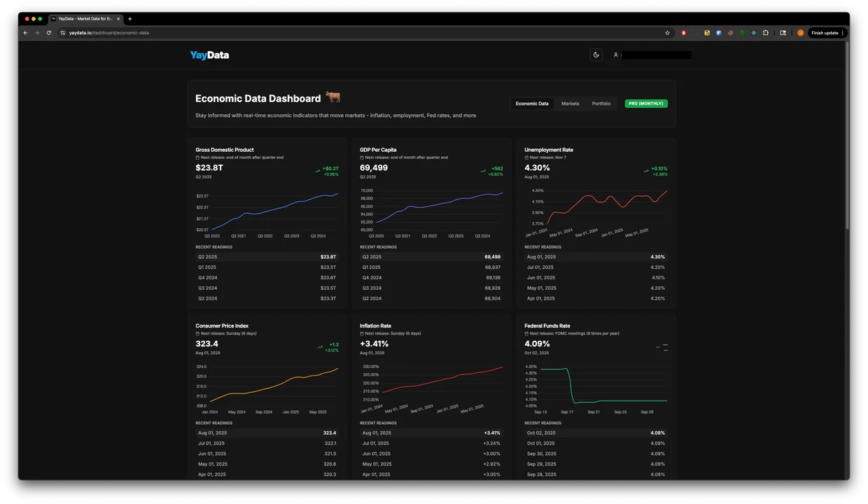Switch to the Markets tab
The height and width of the screenshot is (504, 868).
(x=570, y=104)
